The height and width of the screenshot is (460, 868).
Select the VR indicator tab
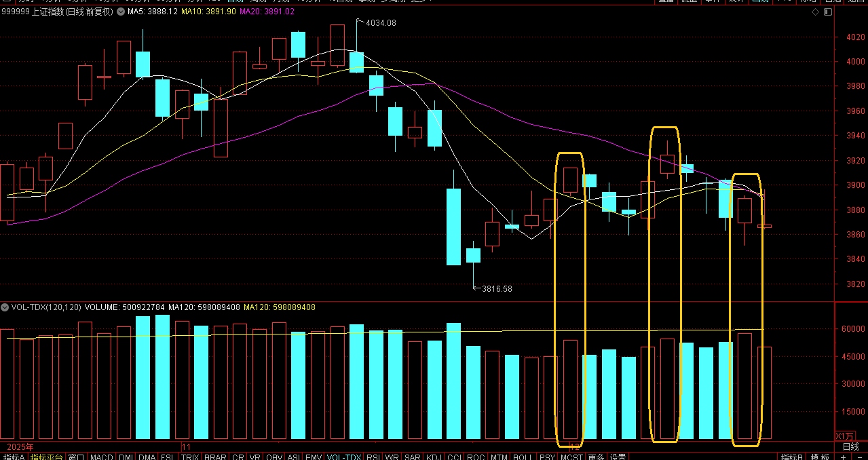pos(254,457)
